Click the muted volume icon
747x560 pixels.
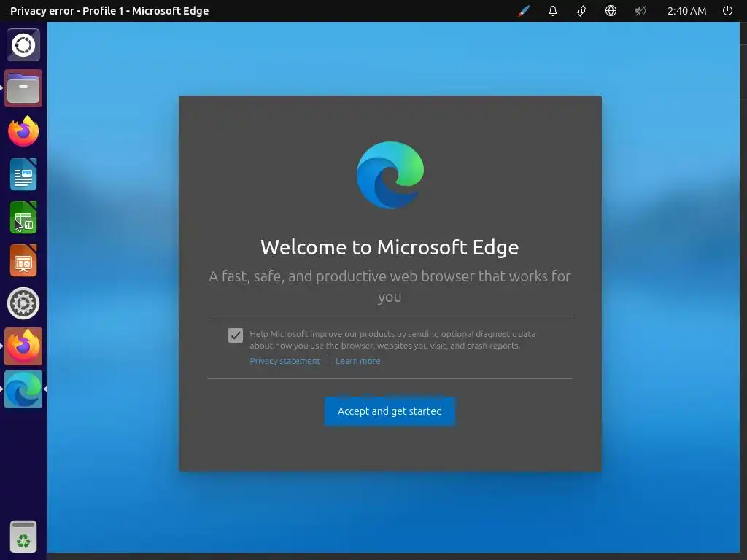(x=640, y=10)
